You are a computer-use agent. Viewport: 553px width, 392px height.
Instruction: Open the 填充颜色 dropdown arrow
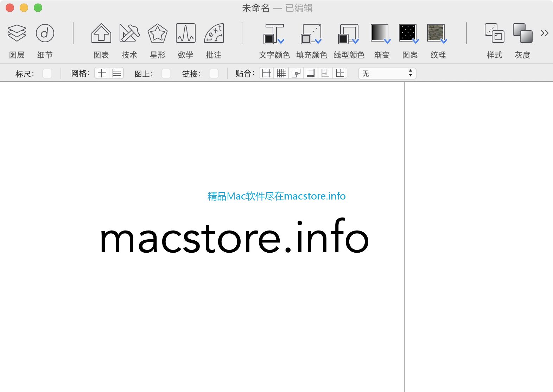pos(318,41)
